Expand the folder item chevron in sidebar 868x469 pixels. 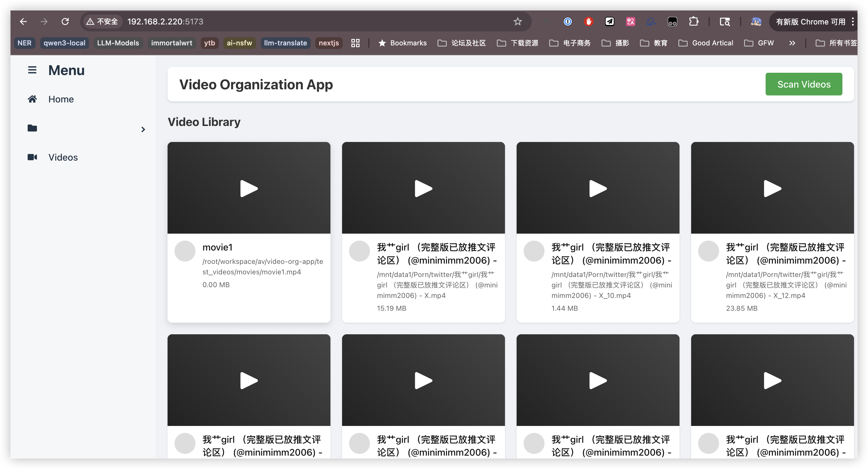point(143,129)
